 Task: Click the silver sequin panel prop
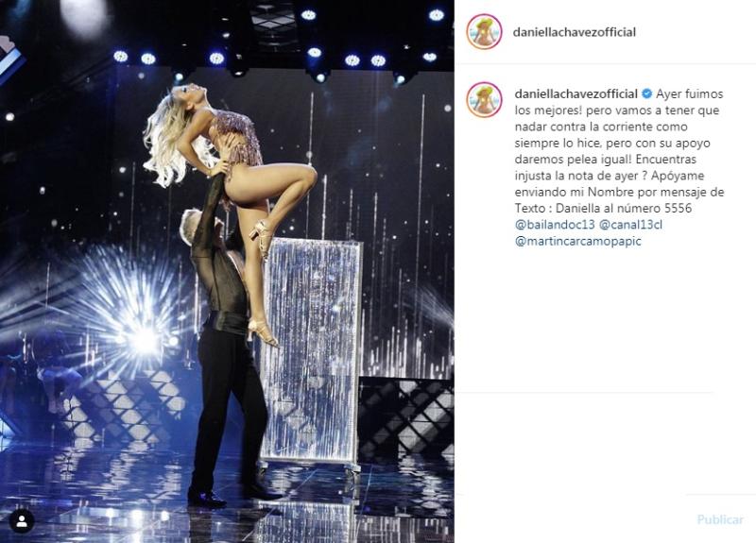(x=311, y=351)
